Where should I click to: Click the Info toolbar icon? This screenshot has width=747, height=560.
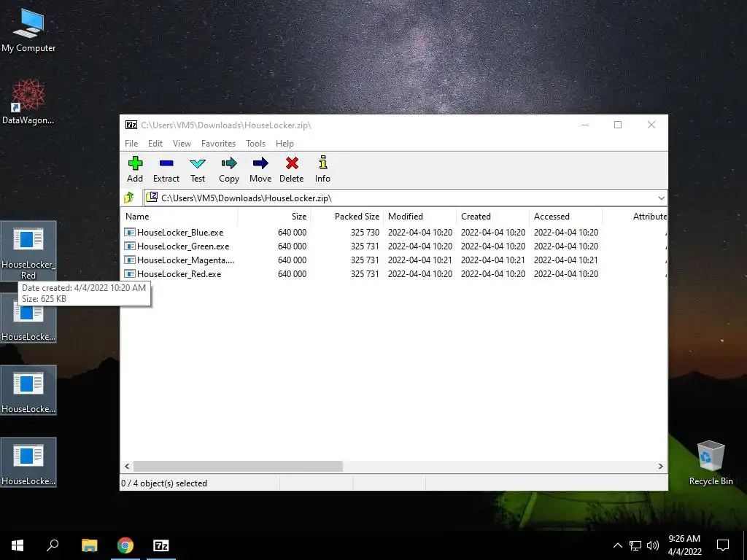click(322, 163)
